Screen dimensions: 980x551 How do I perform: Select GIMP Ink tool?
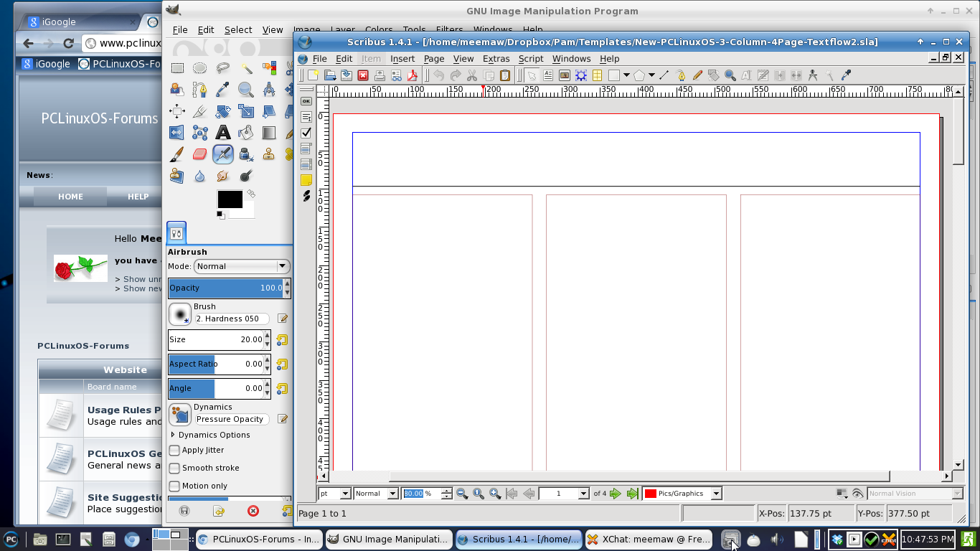click(x=246, y=154)
